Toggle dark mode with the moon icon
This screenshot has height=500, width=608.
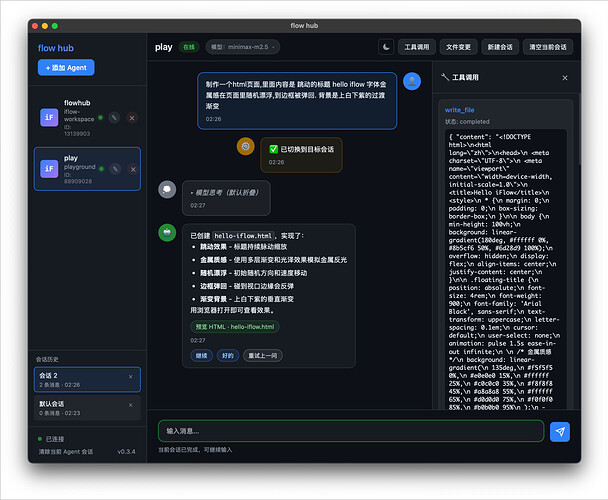pos(387,47)
